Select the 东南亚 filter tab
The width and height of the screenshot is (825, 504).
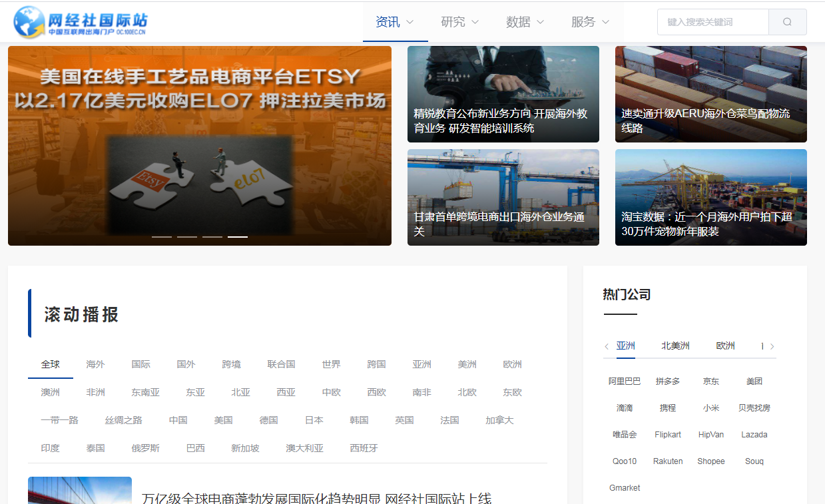coord(146,392)
